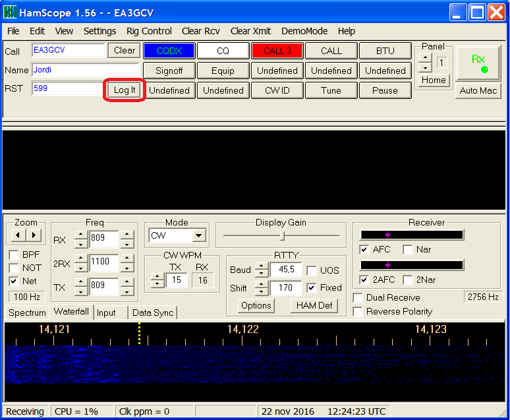
Task: Open the Mode dropdown showing CW
Action: coord(199,236)
